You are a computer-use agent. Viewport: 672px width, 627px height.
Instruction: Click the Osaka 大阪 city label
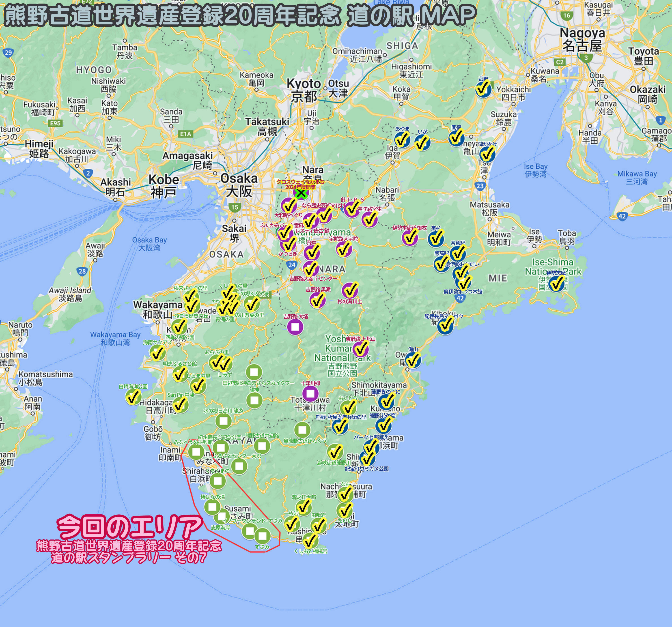(x=239, y=185)
